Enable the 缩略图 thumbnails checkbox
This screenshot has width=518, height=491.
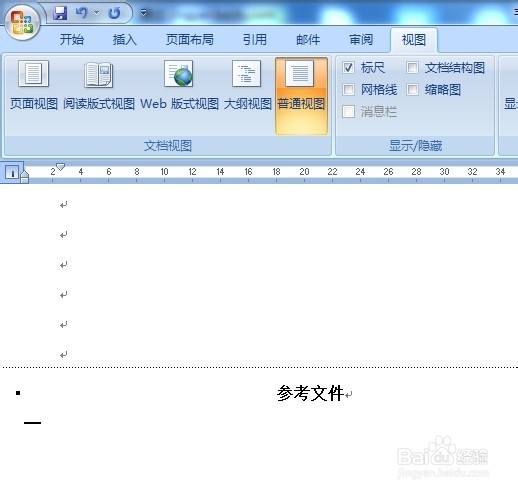tap(412, 90)
